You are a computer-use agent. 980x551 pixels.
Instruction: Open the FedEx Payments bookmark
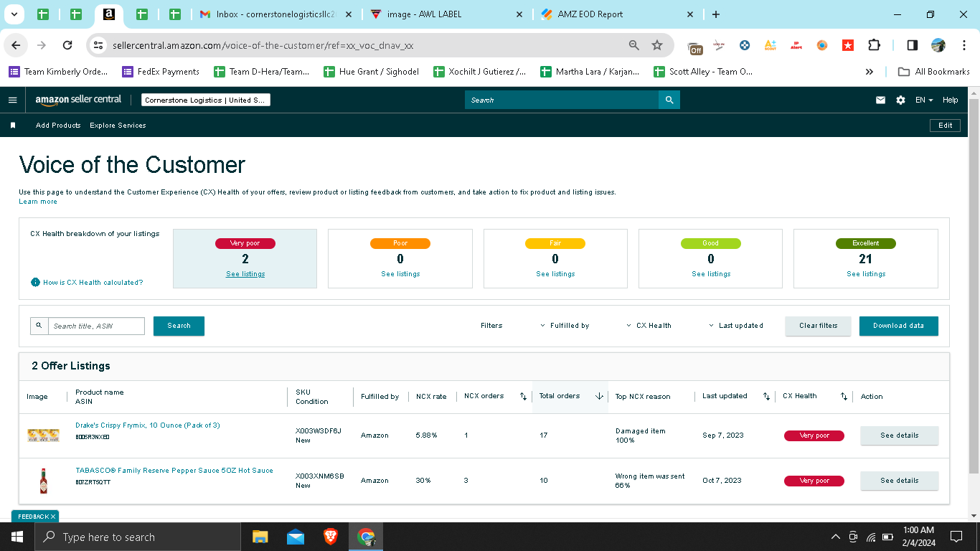click(161, 72)
